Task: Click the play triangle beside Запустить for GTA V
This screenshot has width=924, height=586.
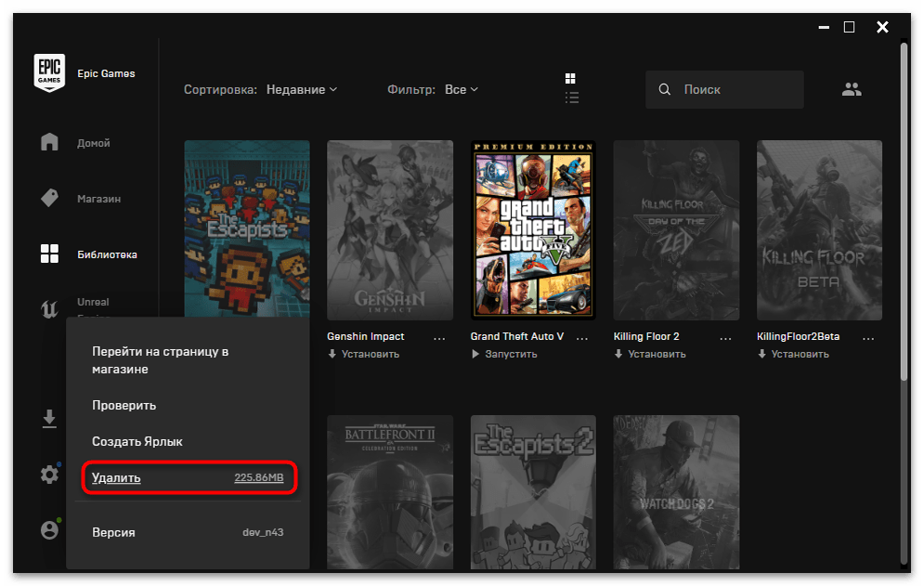Action: click(x=475, y=355)
